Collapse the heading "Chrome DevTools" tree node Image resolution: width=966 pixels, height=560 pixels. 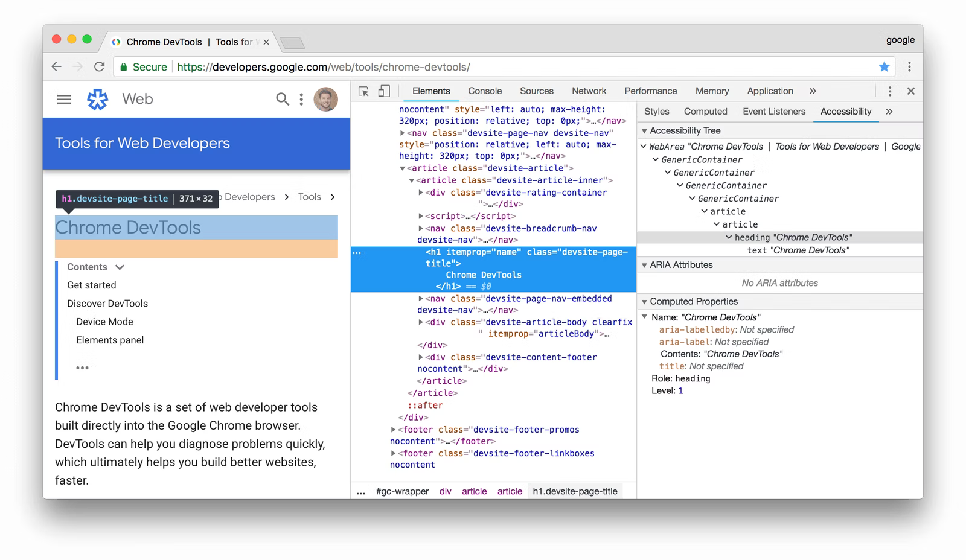[x=729, y=237]
